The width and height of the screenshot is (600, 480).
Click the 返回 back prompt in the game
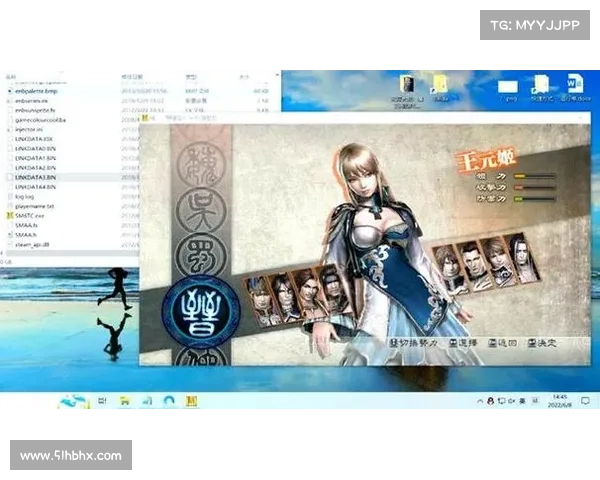503,343
